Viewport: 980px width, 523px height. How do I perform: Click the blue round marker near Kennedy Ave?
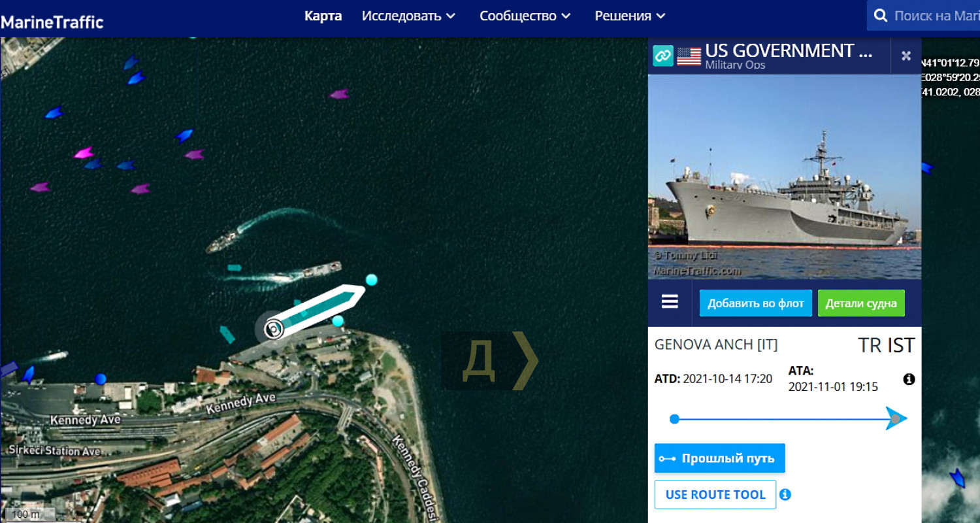coord(100,379)
